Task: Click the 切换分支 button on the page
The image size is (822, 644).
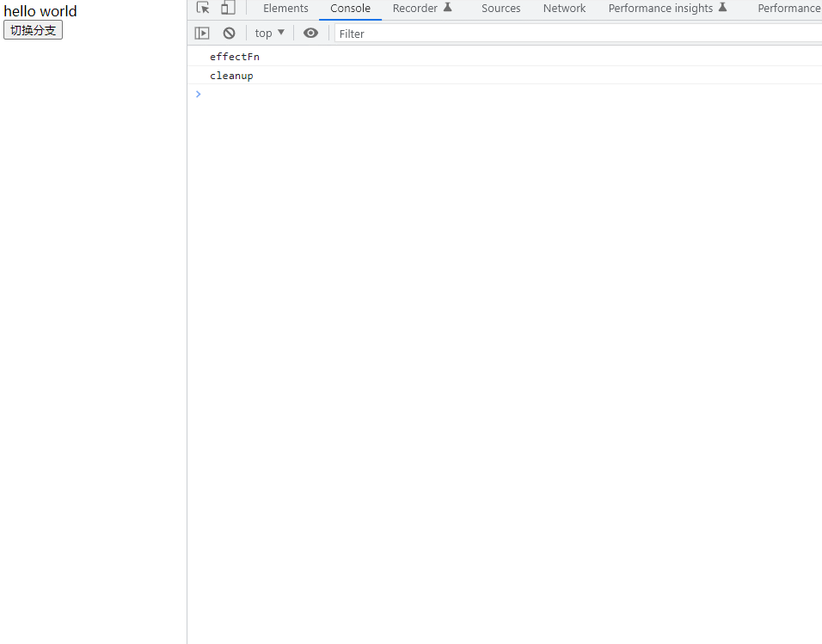Action: click(x=33, y=30)
